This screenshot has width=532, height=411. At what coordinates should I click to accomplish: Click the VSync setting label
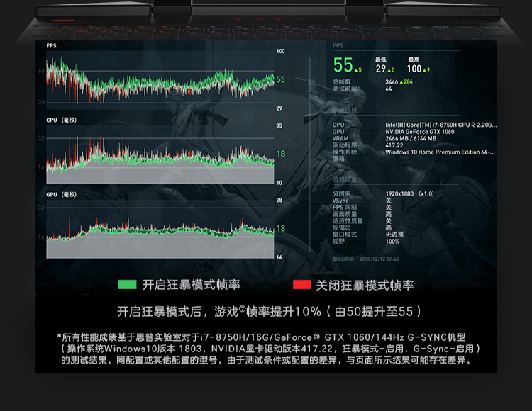[340, 201]
